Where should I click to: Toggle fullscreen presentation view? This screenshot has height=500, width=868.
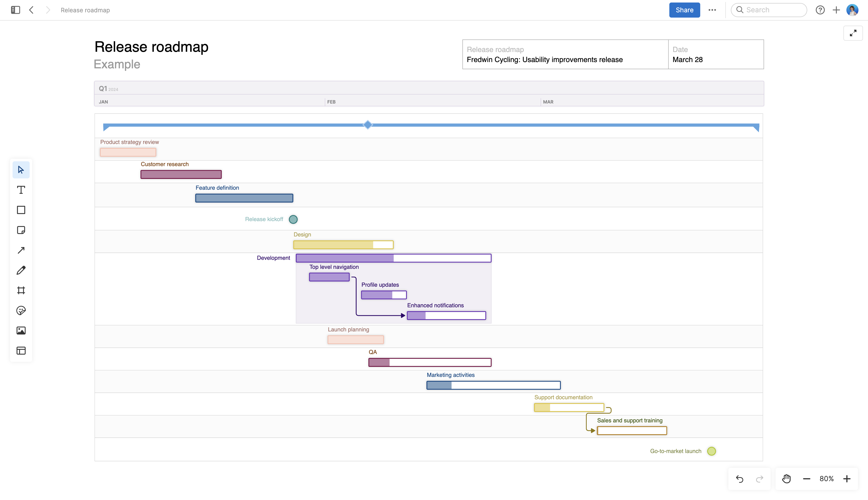tap(853, 33)
